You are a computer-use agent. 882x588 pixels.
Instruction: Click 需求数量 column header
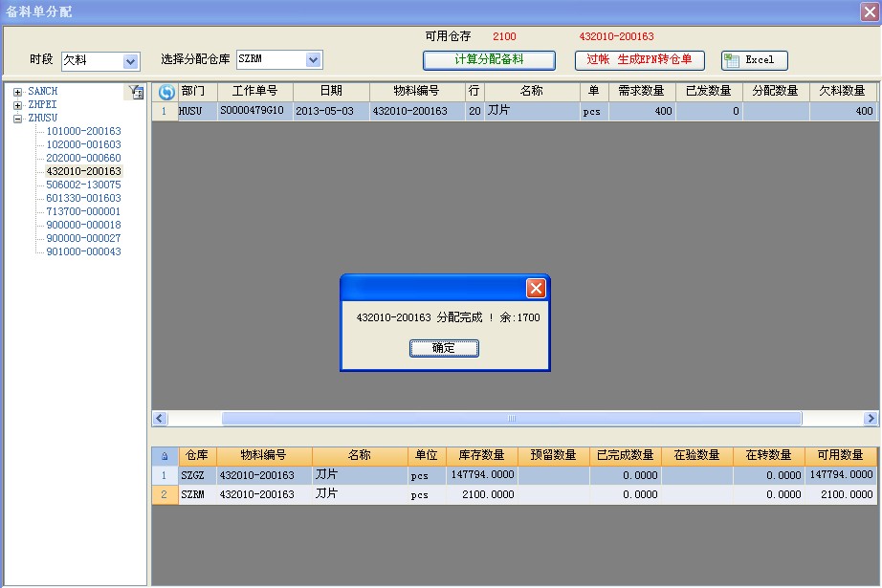pos(641,91)
